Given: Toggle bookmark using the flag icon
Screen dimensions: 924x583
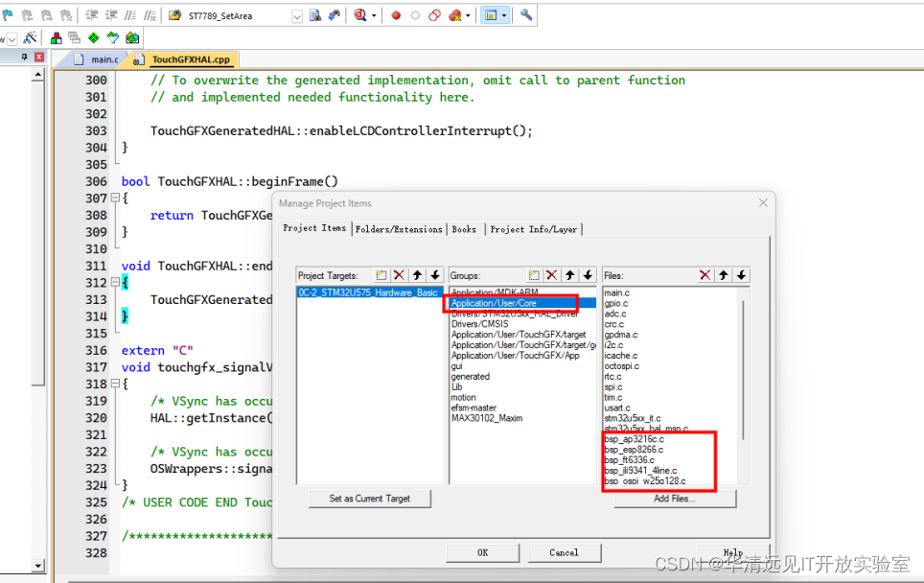Looking at the screenshot, I should point(9,15).
